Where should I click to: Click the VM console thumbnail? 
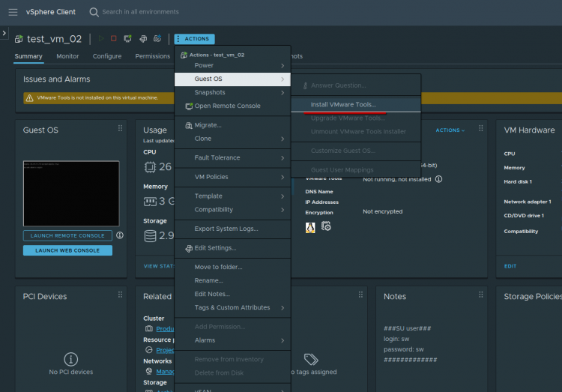click(71, 193)
